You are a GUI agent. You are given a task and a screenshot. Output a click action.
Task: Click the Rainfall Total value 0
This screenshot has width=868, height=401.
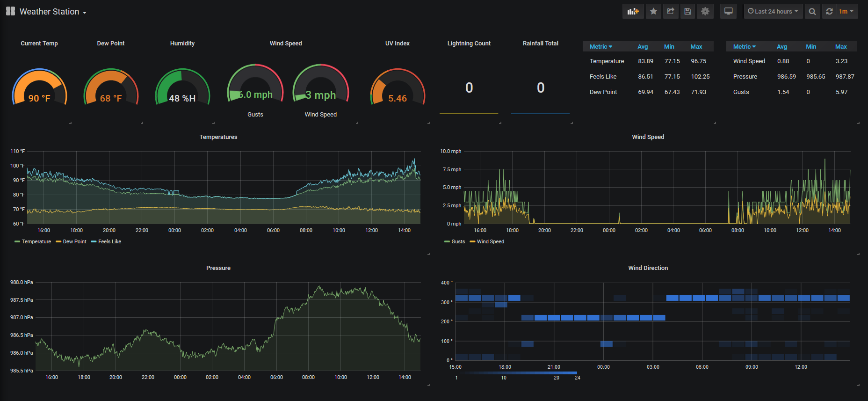point(541,87)
